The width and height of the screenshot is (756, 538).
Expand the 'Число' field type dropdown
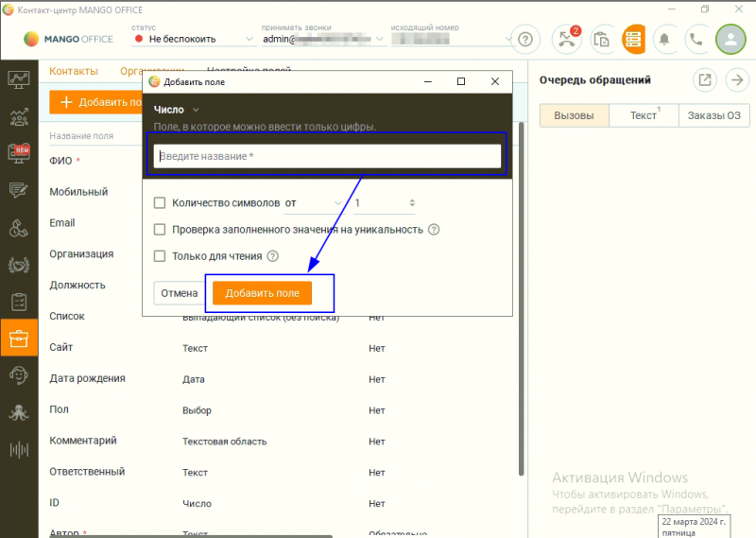click(x=177, y=110)
